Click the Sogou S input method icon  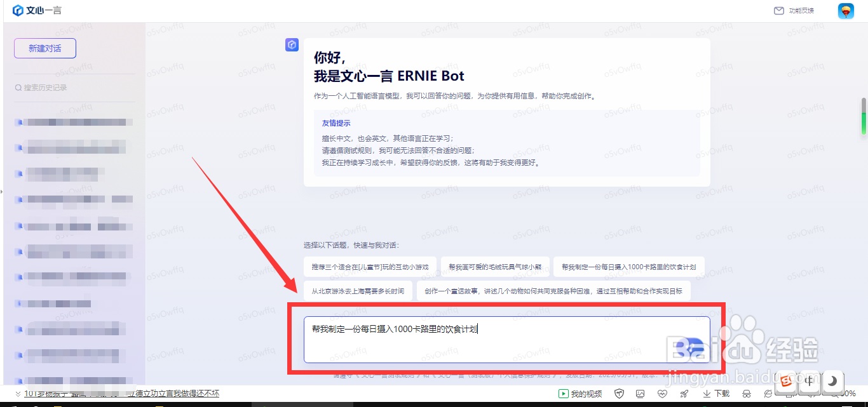786,382
